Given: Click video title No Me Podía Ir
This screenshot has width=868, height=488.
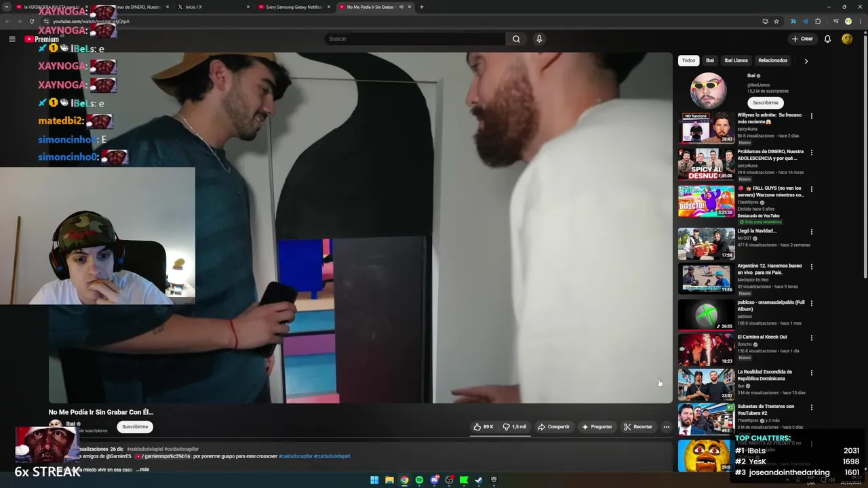Looking at the screenshot, I should click(101, 412).
